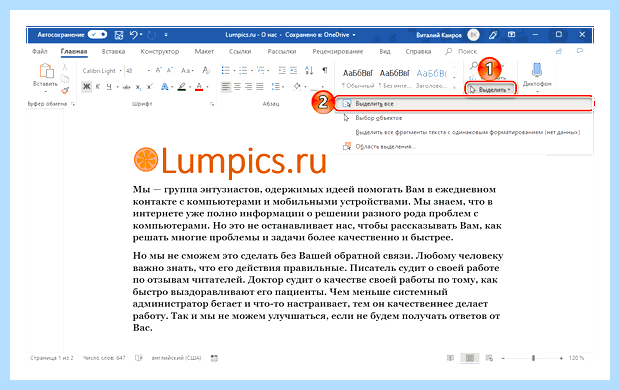Click the bulleted list icon
Screen dimensions: 620x390
(226, 70)
